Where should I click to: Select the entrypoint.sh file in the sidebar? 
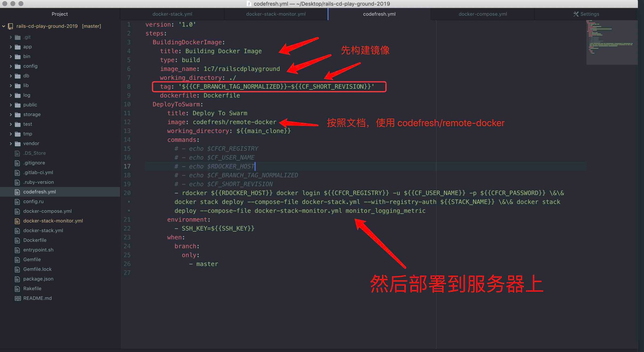pos(38,250)
